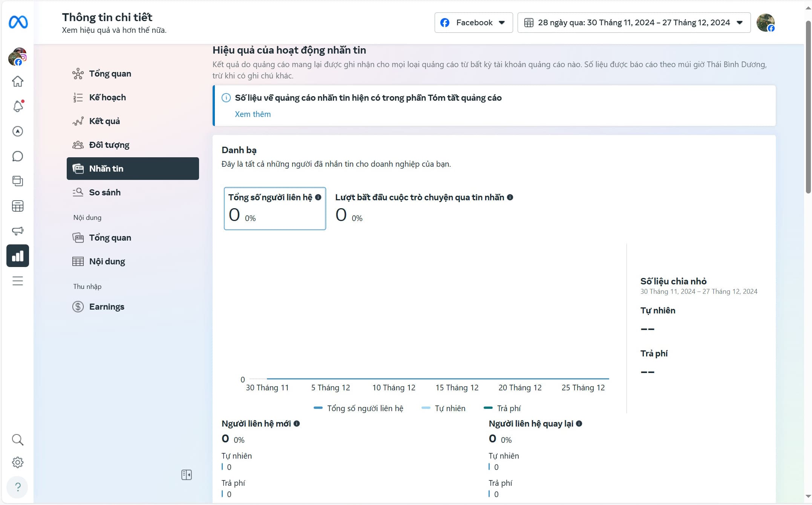Open Đối tượng menu item
This screenshot has width=812, height=505.
(133, 145)
